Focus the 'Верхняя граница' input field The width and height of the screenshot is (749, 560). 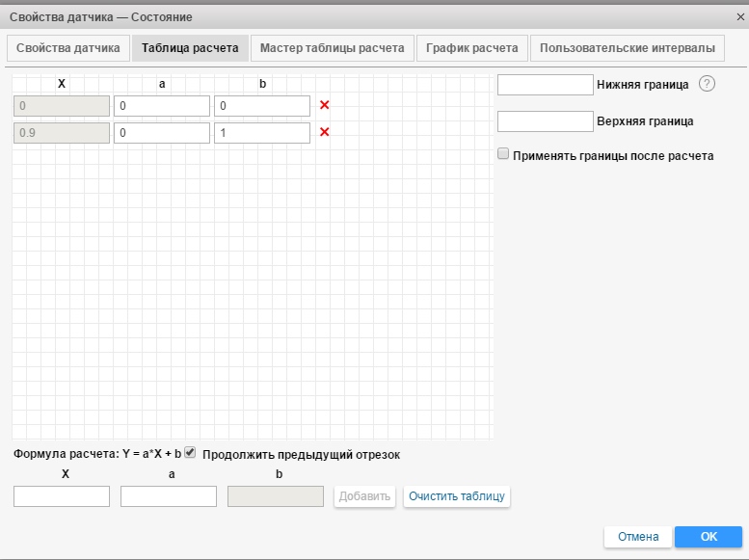click(545, 121)
